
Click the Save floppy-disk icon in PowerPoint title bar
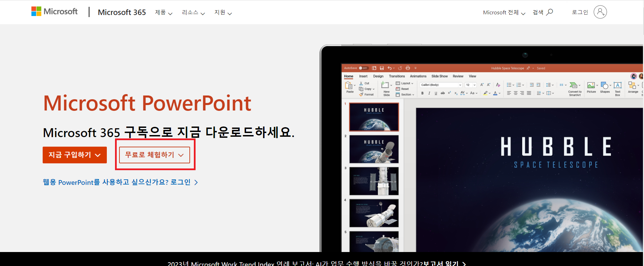coord(382,68)
